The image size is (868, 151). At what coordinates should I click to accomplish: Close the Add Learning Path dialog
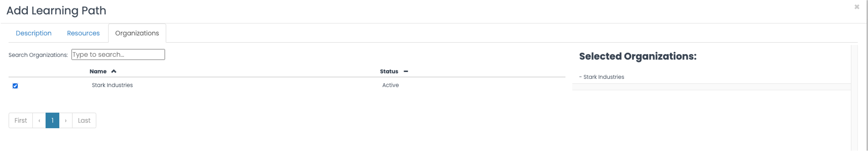point(856,7)
